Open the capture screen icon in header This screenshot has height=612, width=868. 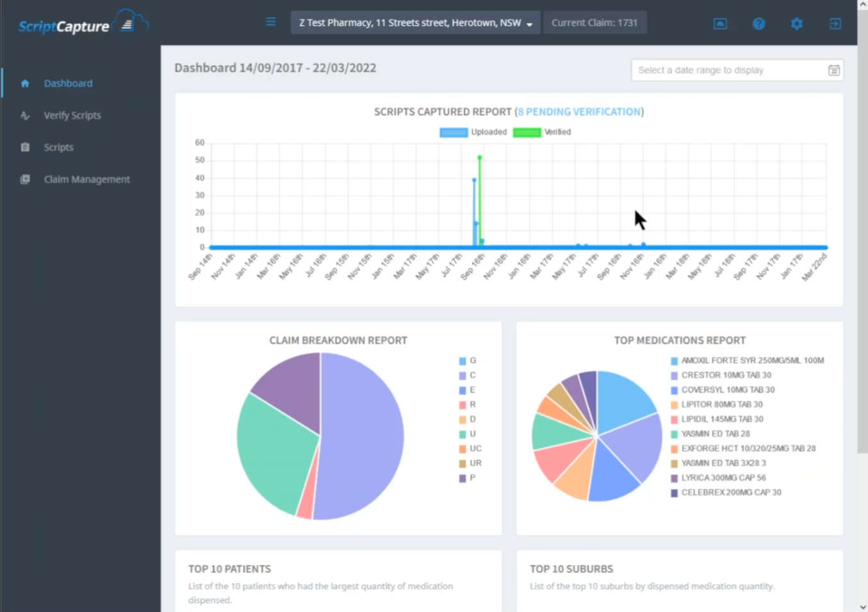coord(720,24)
